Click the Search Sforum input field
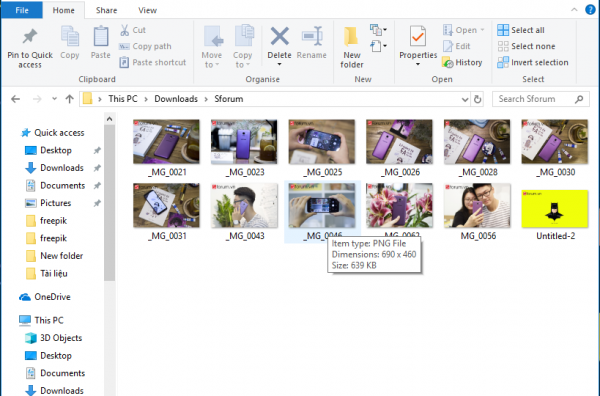 [535, 99]
